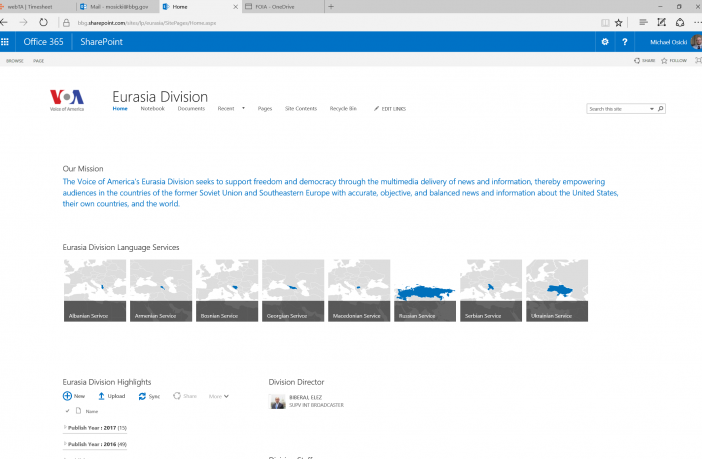The image size is (702, 459).
Task: Click the focus on content icon
Action: pos(698,60)
